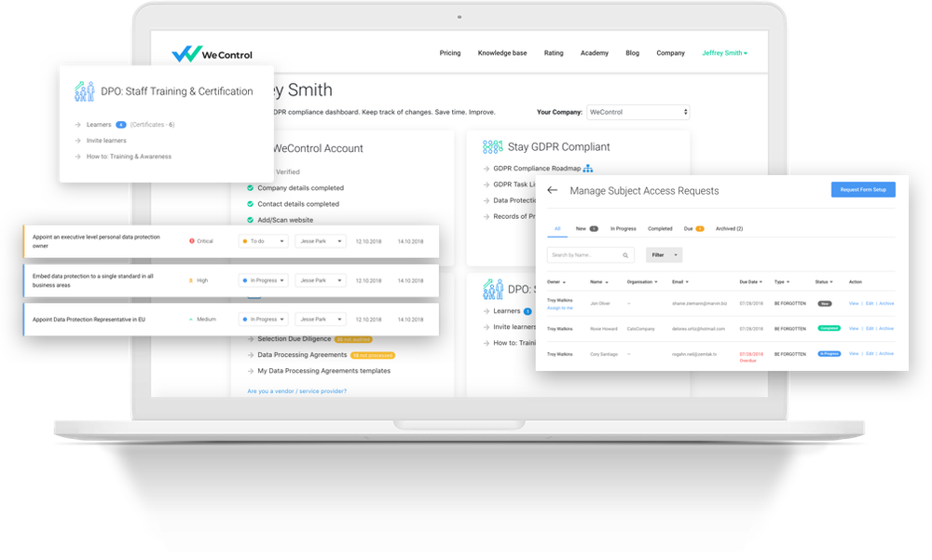Screen dimensions: 932x560
Task: Sort requests by the Due Date column
Action: point(750,281)
